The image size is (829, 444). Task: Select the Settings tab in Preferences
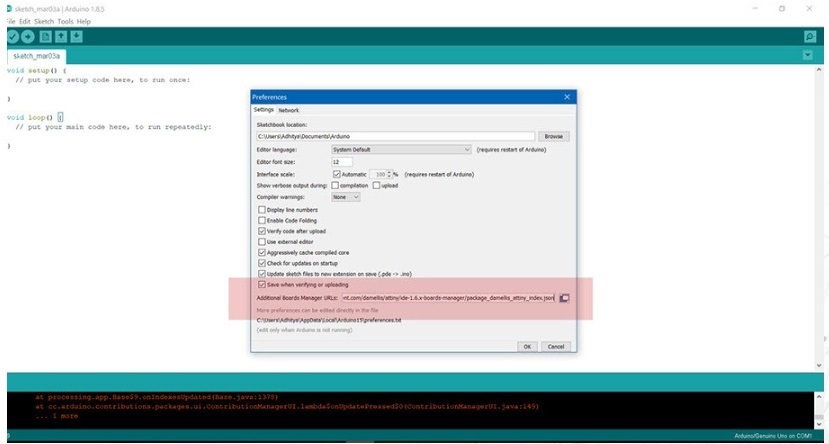263,110
